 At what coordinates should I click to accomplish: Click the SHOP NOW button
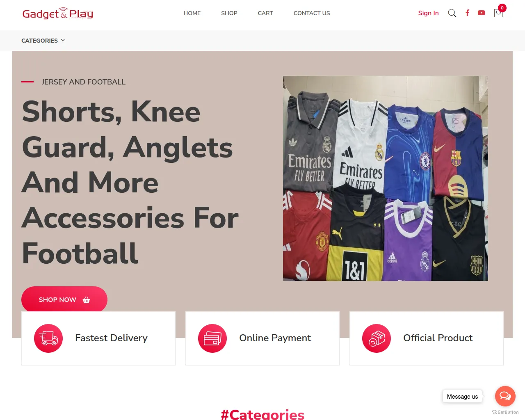tap(64, 299)
